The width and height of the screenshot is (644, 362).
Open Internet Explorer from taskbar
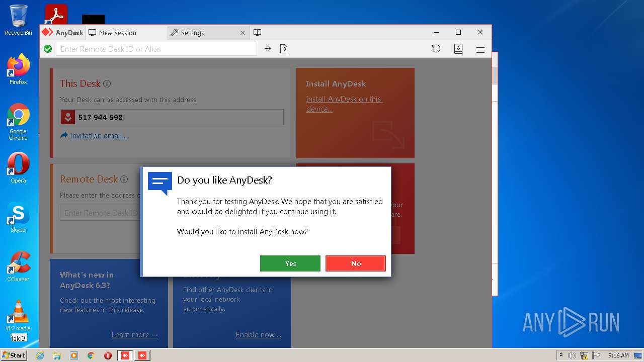tap(40, 355)
